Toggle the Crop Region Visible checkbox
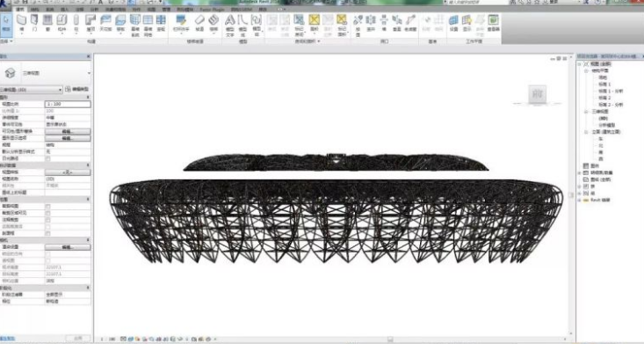The height and width of the screenshot is (344, 644). click(48, 213)
